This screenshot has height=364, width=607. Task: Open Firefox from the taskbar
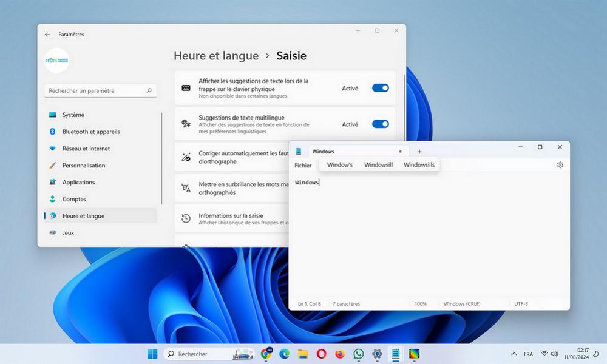(340, 354)
